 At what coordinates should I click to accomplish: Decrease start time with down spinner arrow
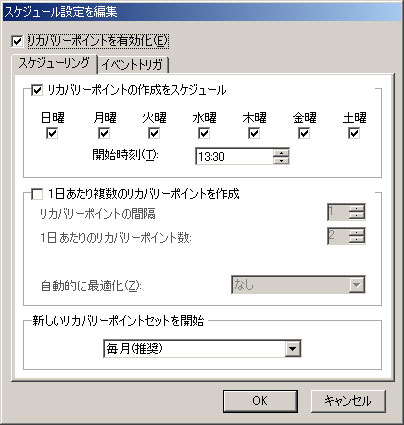tap(281, 160)
